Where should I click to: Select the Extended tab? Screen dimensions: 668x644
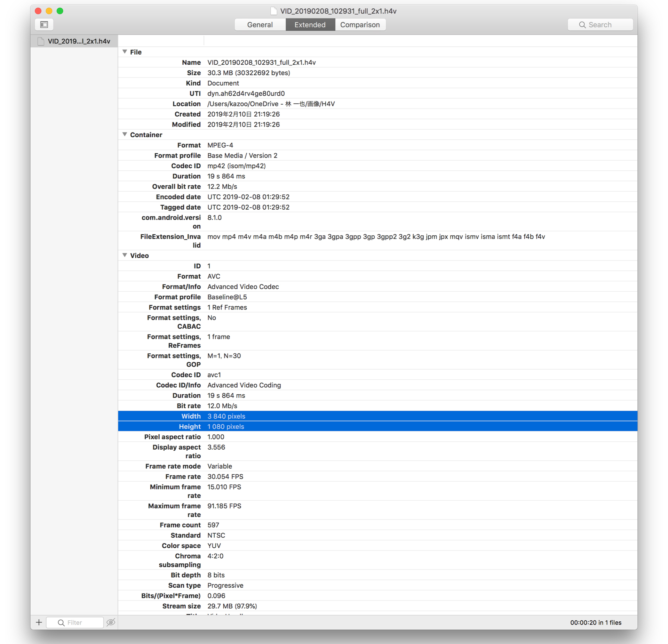[x=310, y=25]
